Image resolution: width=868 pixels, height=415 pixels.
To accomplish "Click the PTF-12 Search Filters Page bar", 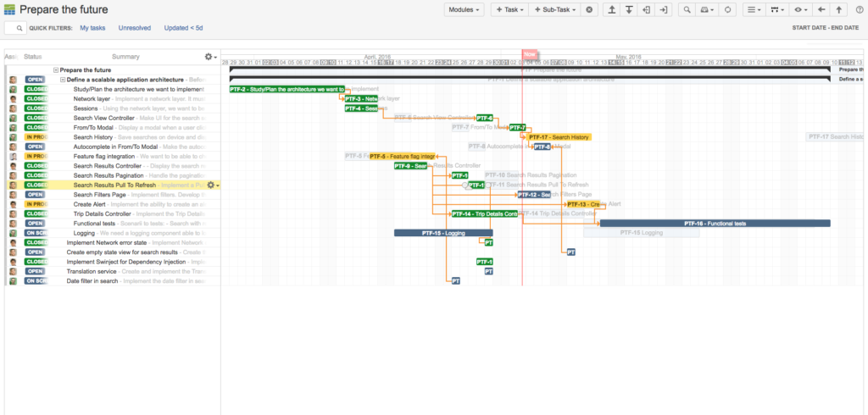I will 534,195.
